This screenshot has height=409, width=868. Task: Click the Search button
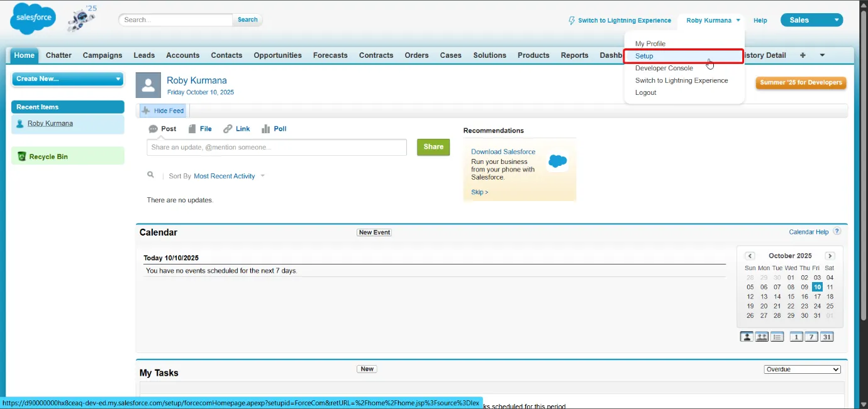(248, 20)
